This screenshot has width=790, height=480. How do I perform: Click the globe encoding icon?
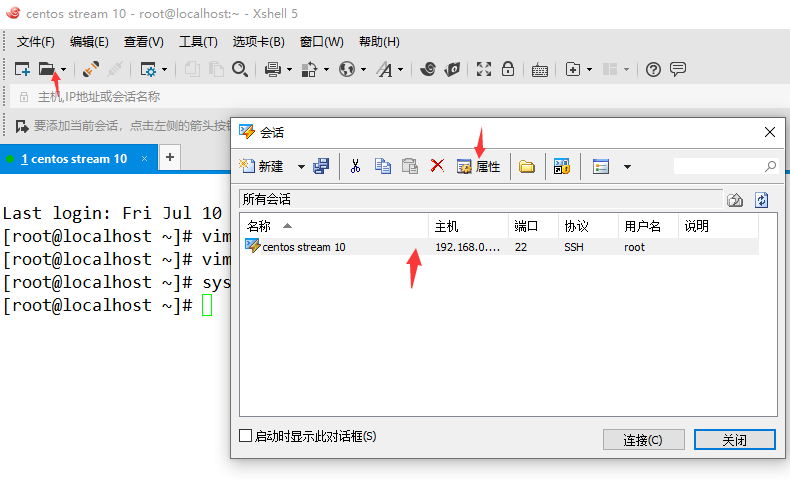pyautogui.click(x=347, y=69)
